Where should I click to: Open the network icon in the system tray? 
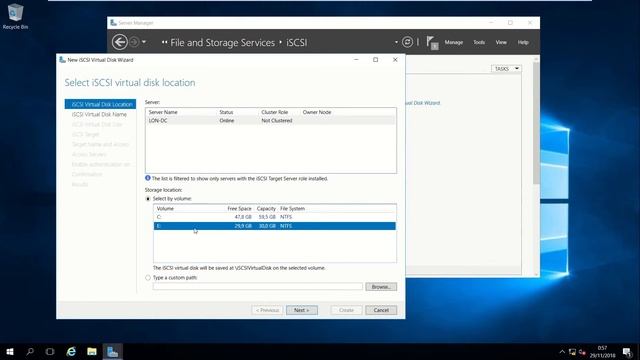[572, 351]
